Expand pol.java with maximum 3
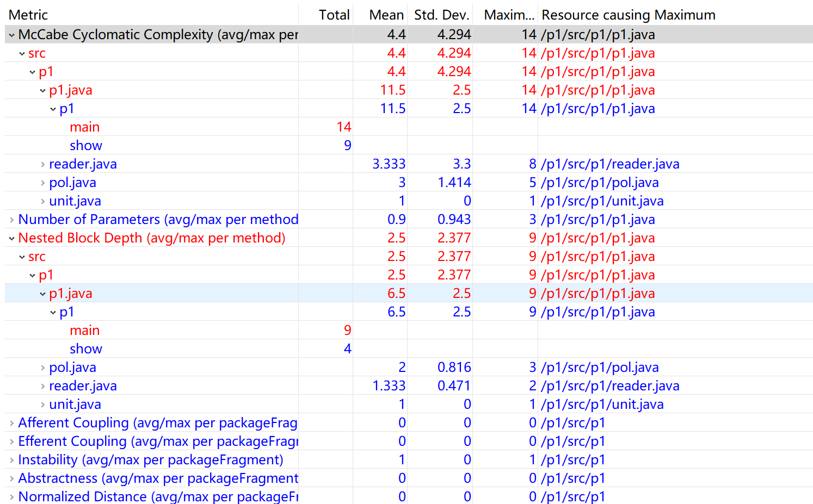The height and width of the screenshot is (504, 813). pos(42,368)
